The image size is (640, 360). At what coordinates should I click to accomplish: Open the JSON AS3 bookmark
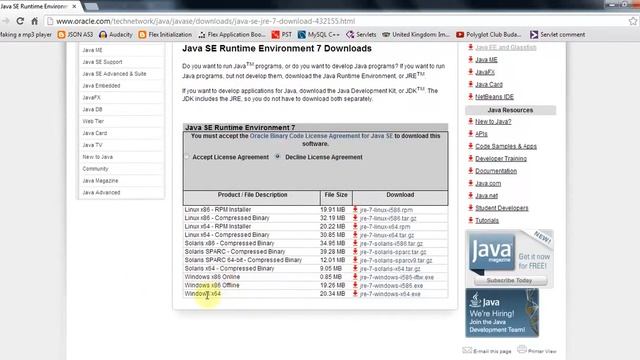(75, 35)
